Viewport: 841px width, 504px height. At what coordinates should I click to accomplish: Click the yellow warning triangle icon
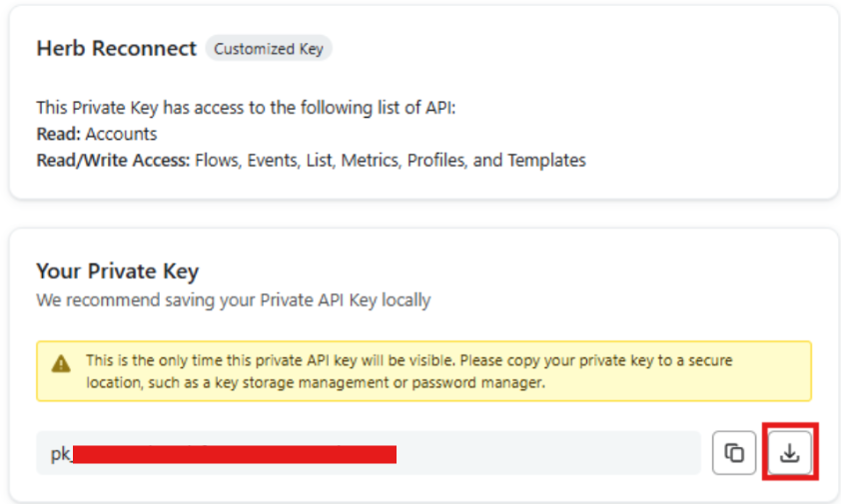pyautogui.click(x=62, y=362)
